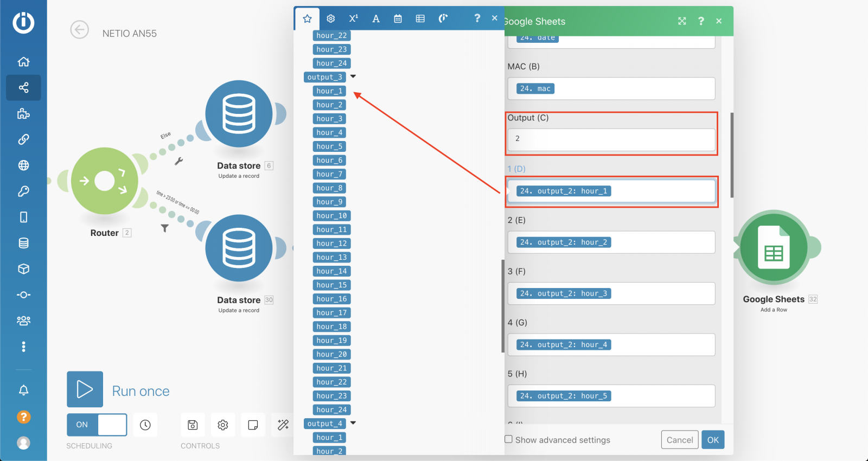The image size is (868, 461).
Task: Select the output_3 collection pill
Action: (324, 77)
